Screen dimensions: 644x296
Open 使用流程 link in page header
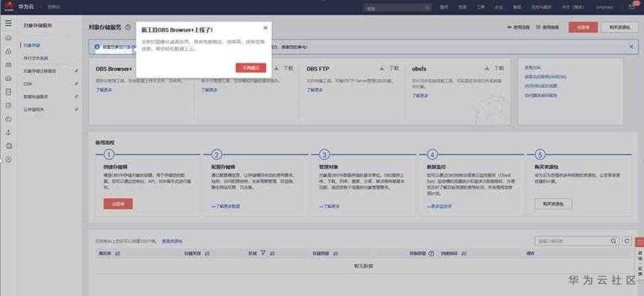pos(518,27)
